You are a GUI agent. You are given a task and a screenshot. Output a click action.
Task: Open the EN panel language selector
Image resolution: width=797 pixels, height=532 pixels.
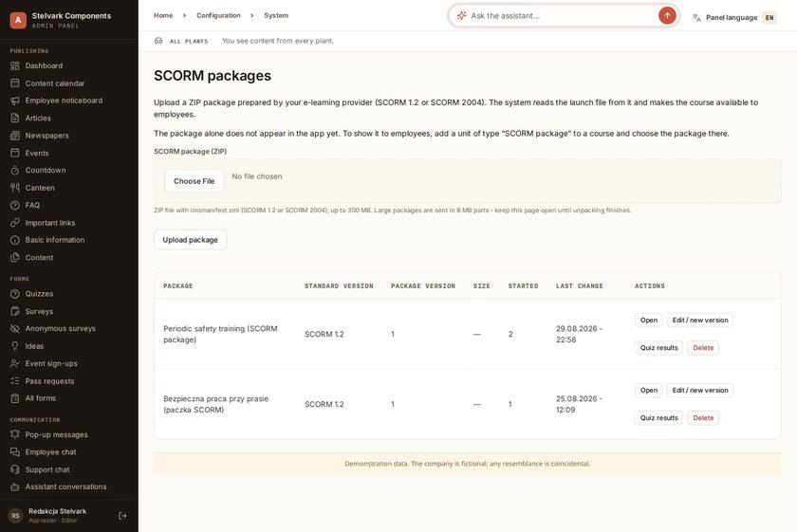[769, 18]
